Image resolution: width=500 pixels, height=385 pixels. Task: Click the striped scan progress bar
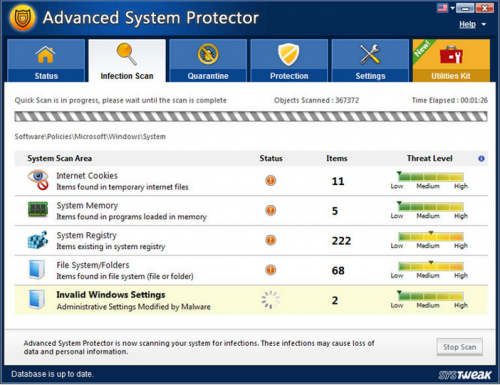pos(251,116)
